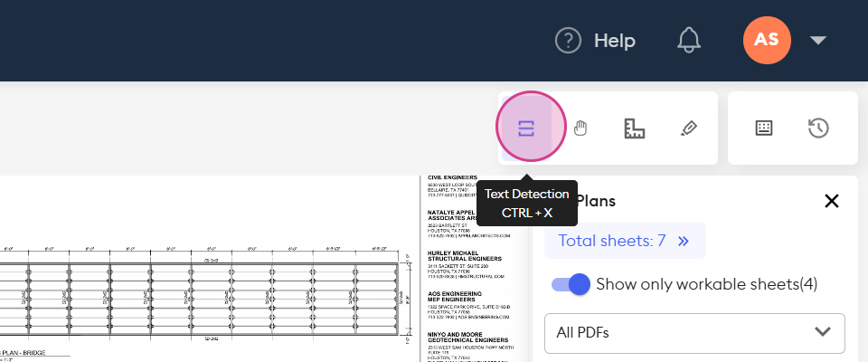Click HURLEY MICHAEL STRUCTURAL ENGINEERS text
The height and width of the screenshot is (362, 868).
(465, 255)
